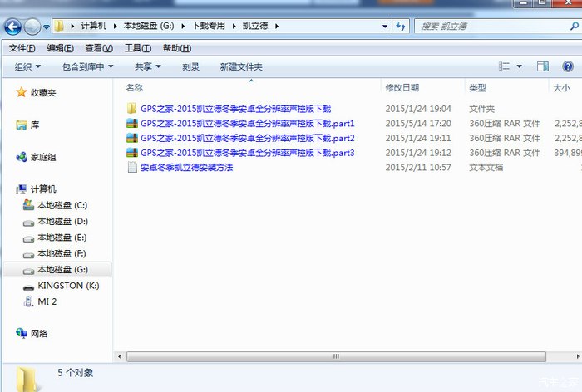Open the view options dropdown arrow
582x392 pixels.
pos(520,66)
